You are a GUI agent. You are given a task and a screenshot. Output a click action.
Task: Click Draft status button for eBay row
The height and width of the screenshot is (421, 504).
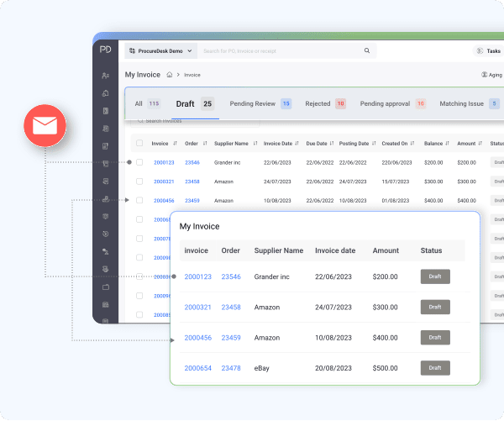tap(435, 368)
